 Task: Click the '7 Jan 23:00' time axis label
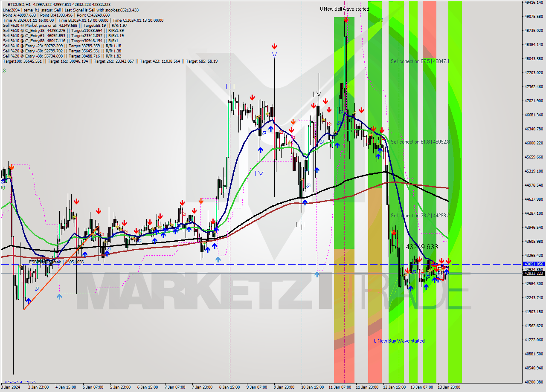(202, 387)
